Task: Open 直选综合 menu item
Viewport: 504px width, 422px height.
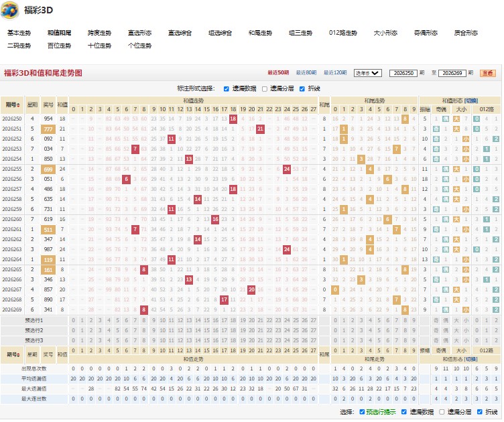Action: (x=180, y=33)
